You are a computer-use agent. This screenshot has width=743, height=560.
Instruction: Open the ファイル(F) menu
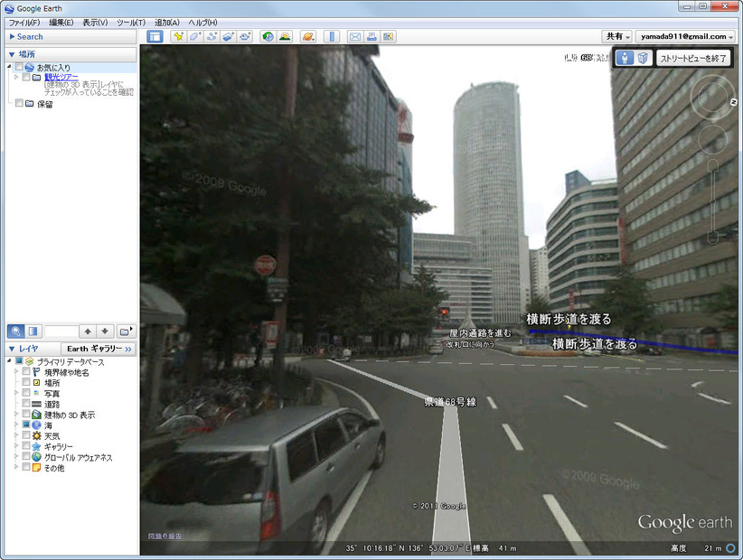tap(24, 23)
